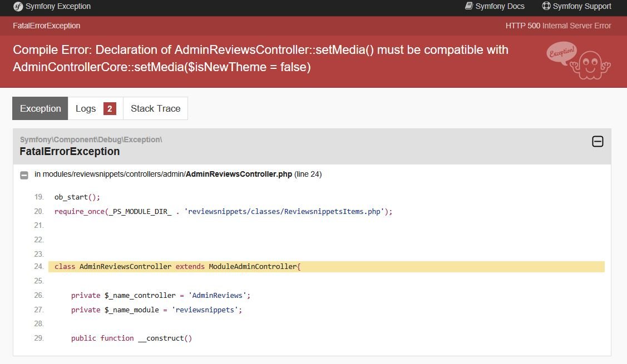This screenshot has width=627, height=364.
Task: Click the red Logs count badge
Action: click(x=110, y=109)
